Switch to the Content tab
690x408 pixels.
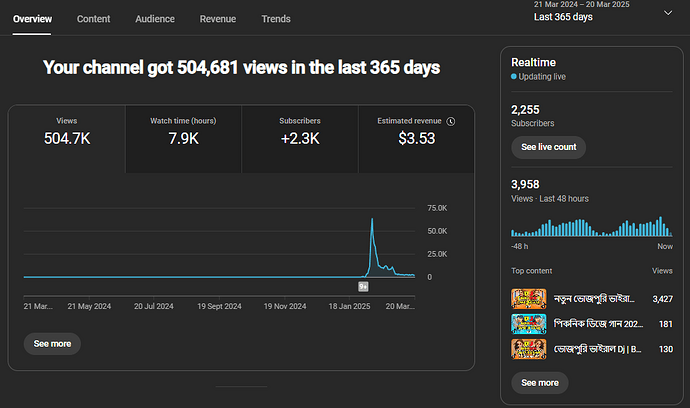[94, 19]
